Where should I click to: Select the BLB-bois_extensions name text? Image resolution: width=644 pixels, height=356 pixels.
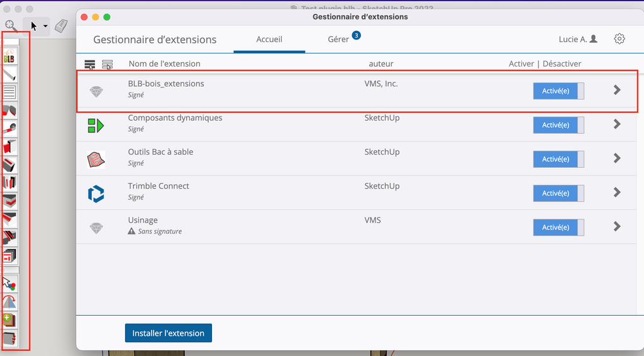coord(166,84)
